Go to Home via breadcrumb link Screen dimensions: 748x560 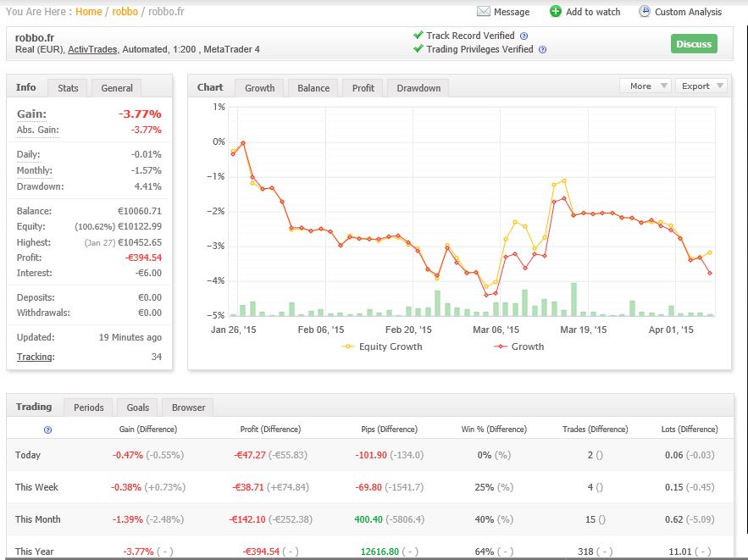(x=88, y=12)
